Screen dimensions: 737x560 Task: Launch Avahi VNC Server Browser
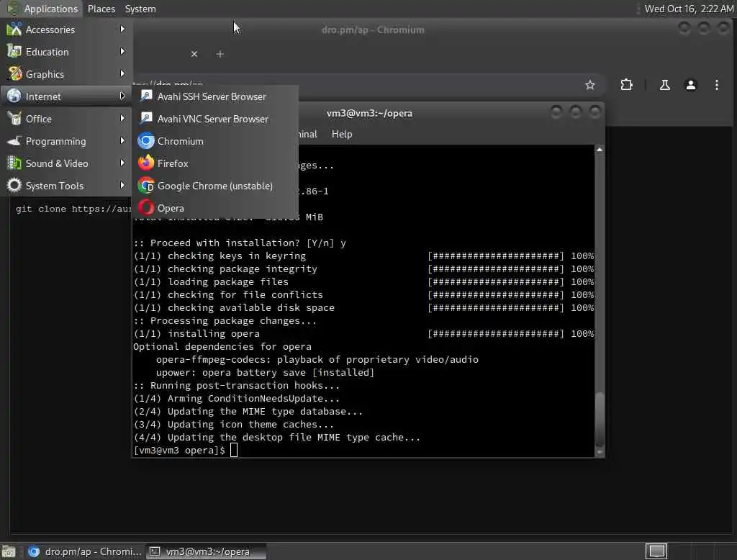[x=215, y=119]
